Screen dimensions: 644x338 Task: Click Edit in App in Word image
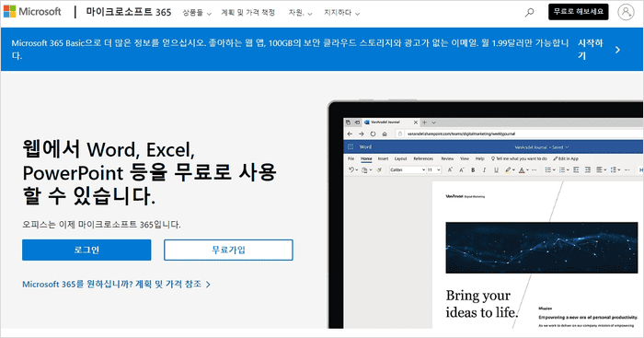pos(566,158)
